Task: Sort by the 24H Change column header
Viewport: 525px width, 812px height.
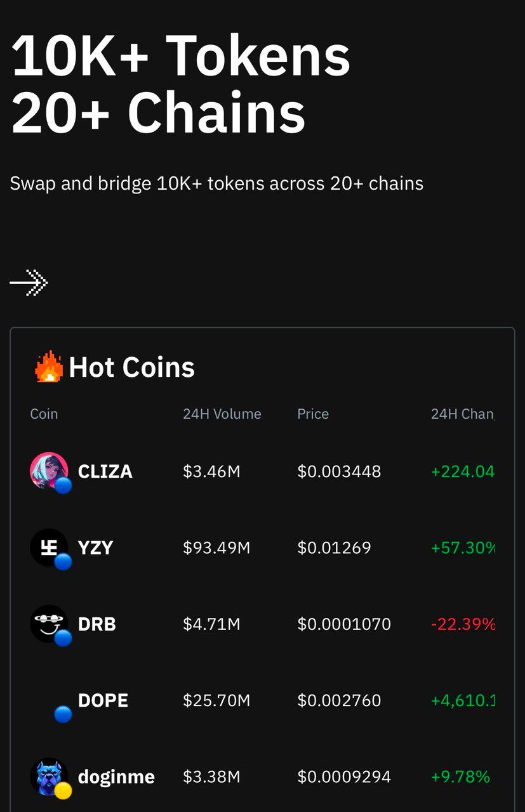Action: click(x=463, y=414)
